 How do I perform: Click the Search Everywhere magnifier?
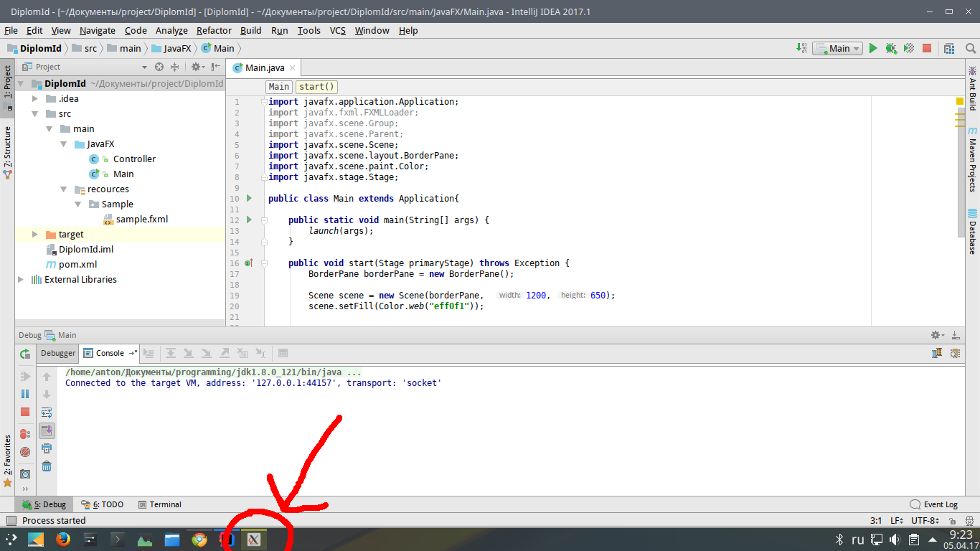(970, 48)
